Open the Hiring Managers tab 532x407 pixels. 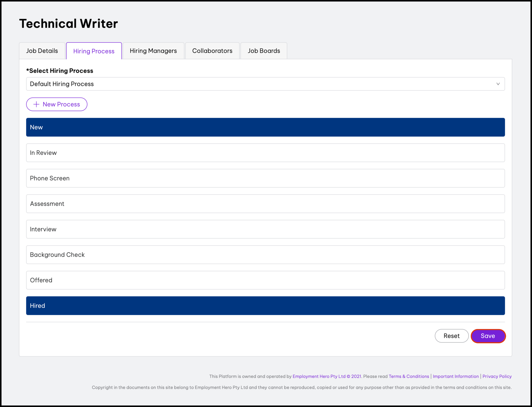click(153, 51)
